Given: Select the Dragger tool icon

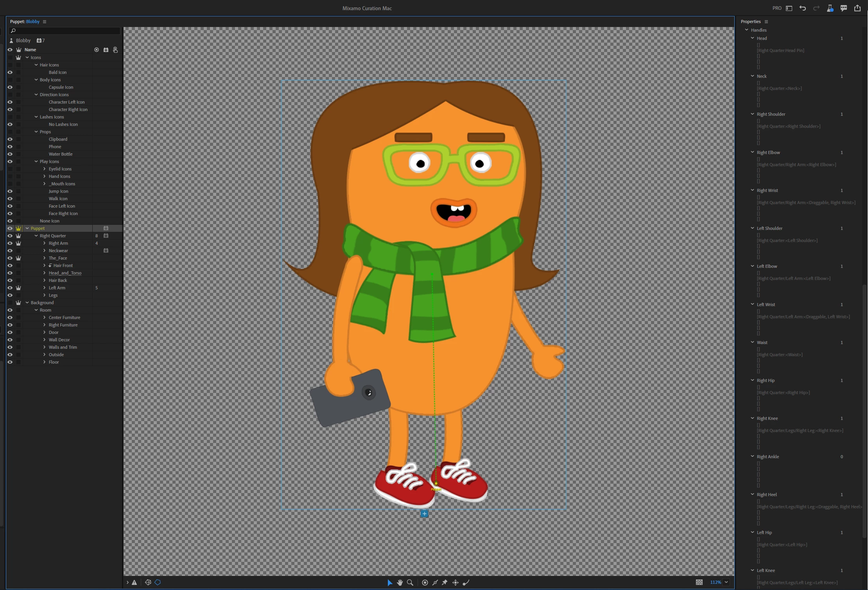Looking at the screenshot, I should [x=456, y=583].
